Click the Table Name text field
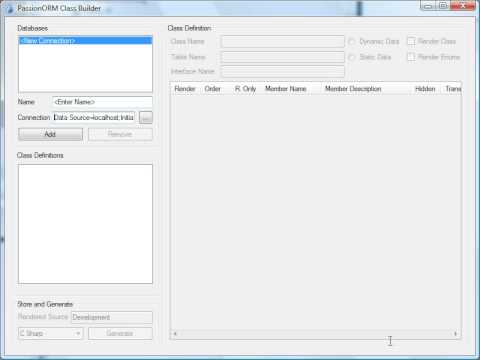 (282, 57)
